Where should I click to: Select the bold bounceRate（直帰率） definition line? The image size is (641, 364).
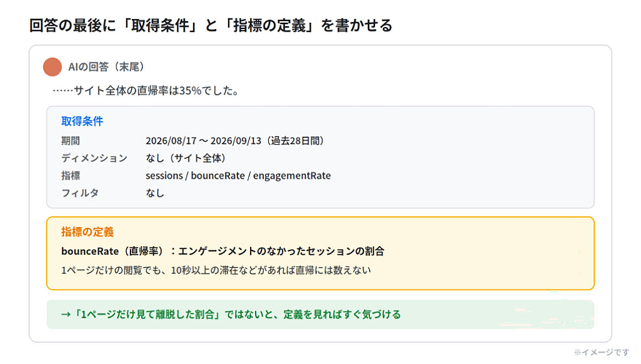coord(223,251)
